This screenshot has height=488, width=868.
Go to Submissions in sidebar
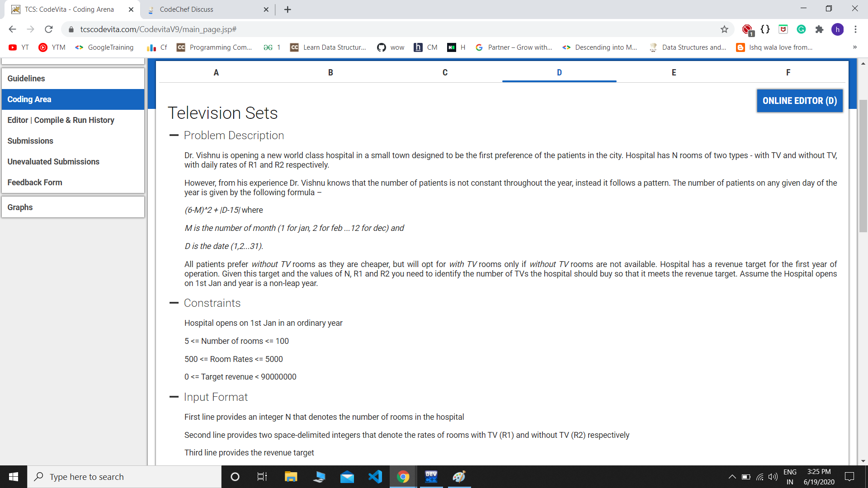click(30, 141)
